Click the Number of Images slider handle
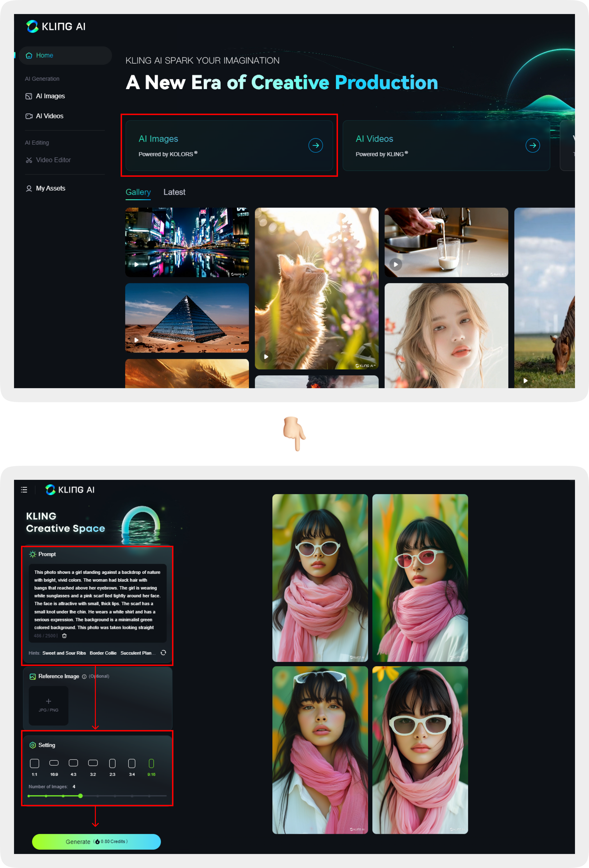Image resolution: width=589 pixels, height=868 pixels. [x=80, y=796]
